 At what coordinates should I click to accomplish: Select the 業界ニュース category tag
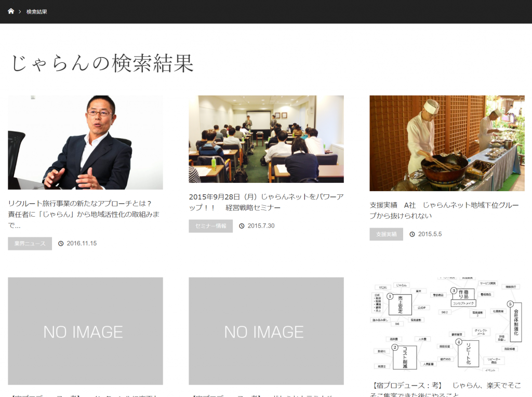30,244
